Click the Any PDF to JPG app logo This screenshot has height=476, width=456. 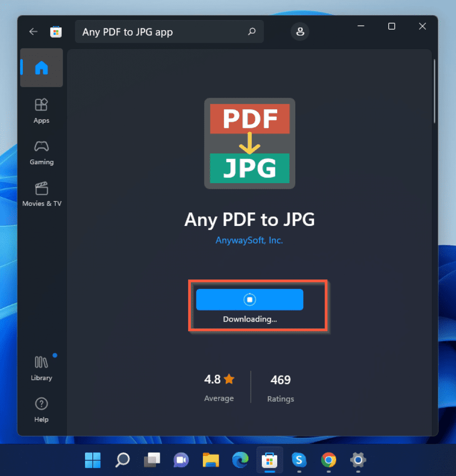click(x=249, y=143)
